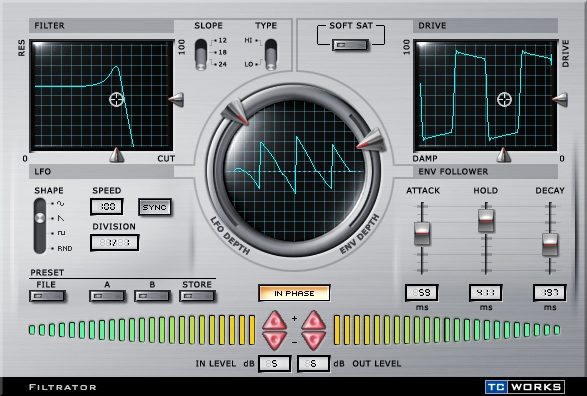Click the drive display crosshair handle

click(504, 100)
